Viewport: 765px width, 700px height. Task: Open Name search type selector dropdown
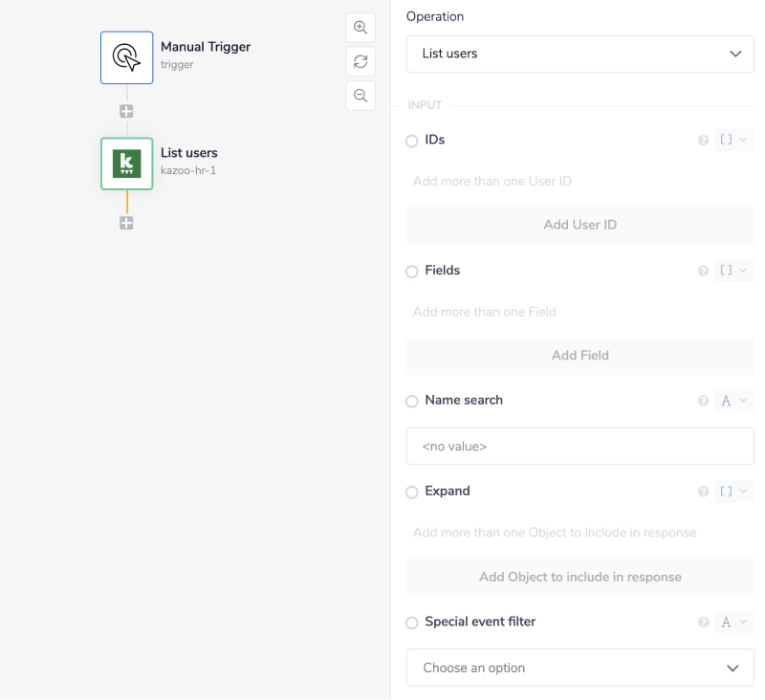point(733,401)
